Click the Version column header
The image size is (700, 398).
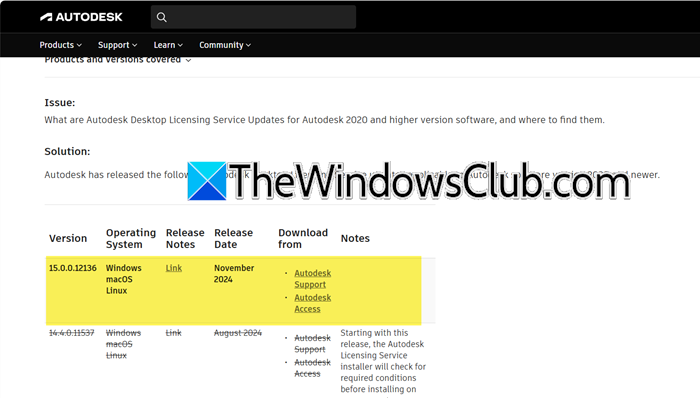[68, 238]
